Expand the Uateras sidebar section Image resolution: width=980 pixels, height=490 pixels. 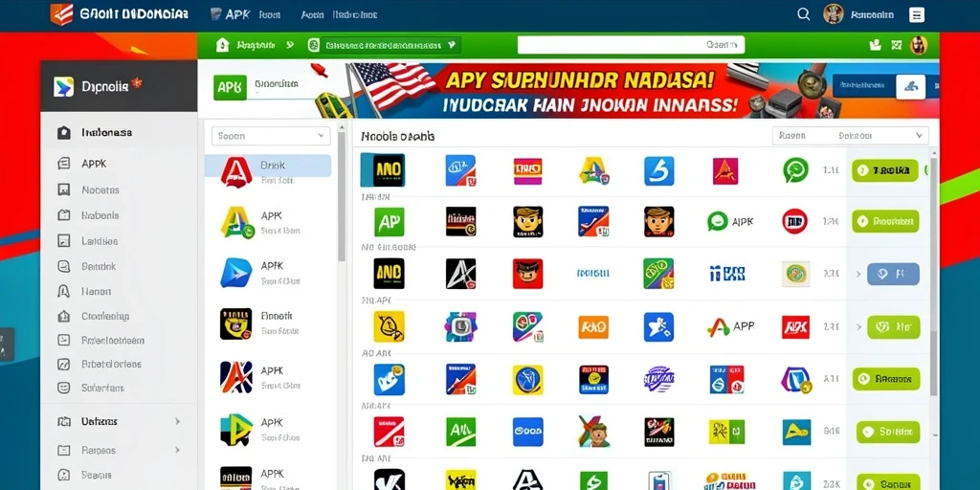click(177, 421)
